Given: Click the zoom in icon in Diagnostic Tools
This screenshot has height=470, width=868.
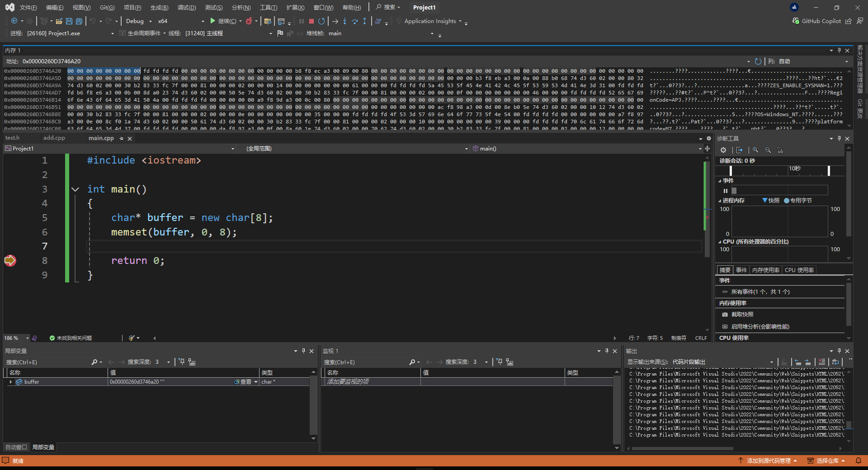Looking at the screenshot, I should coord(755,150).
